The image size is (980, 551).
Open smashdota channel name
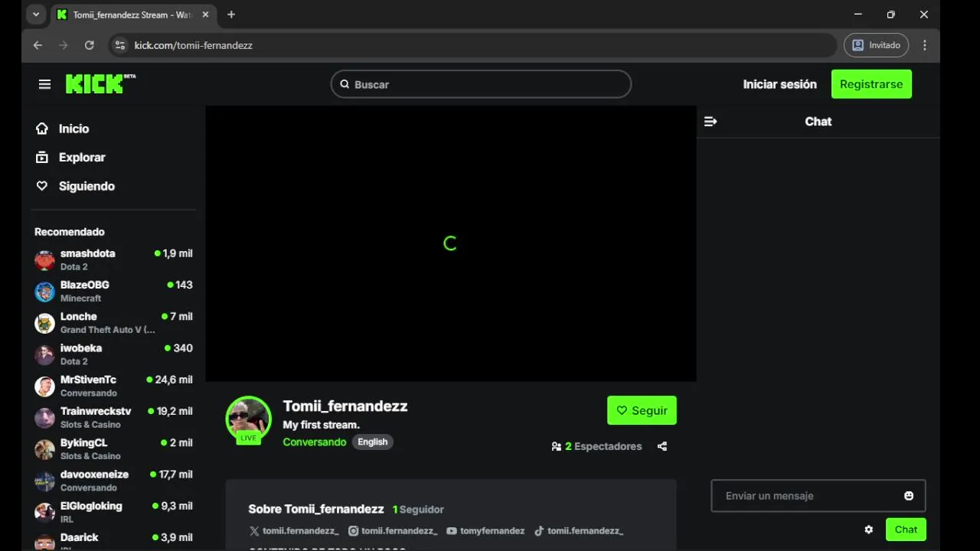point(88,253)
